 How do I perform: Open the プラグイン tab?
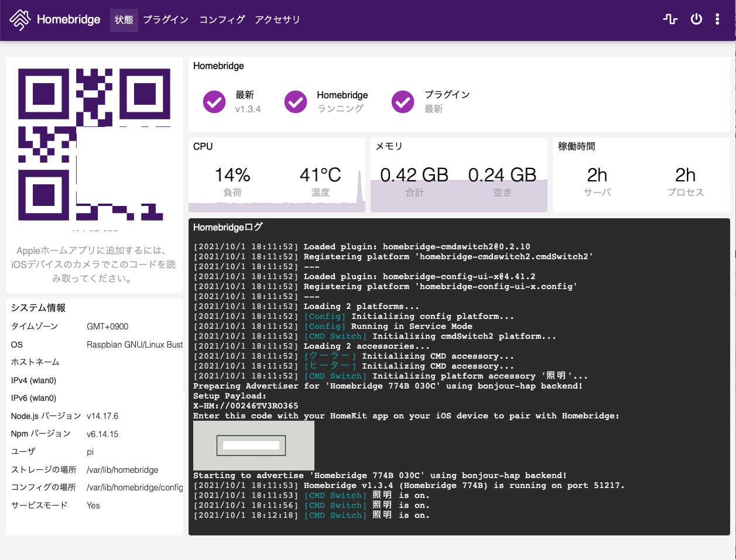pos(166,20)
